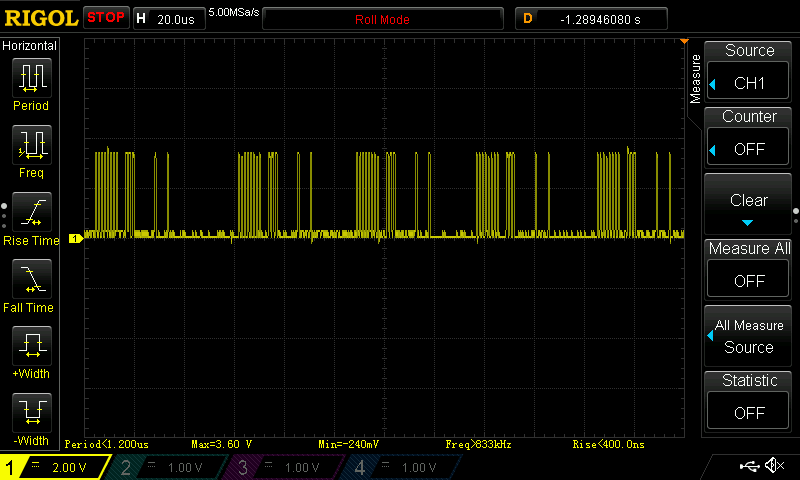This screenshot has height=480, width=800.
Task: Select the Period measurement icon
Action: tap(32, 78)
